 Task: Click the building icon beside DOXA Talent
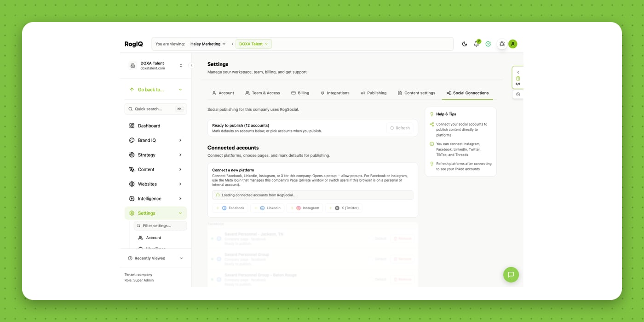click(132, 66)
